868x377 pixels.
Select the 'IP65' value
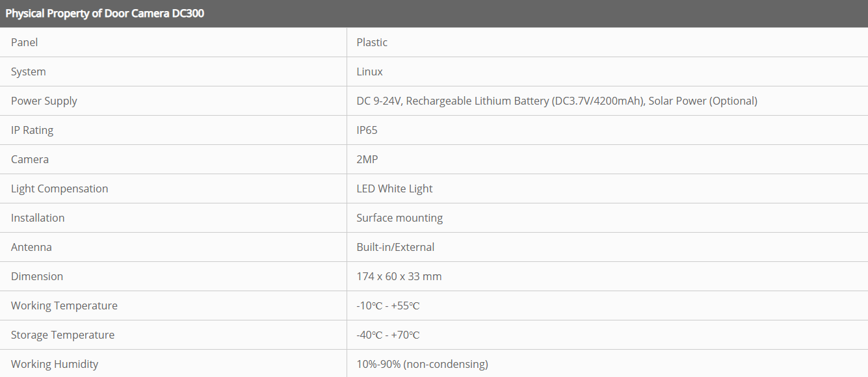click(367, 130)
